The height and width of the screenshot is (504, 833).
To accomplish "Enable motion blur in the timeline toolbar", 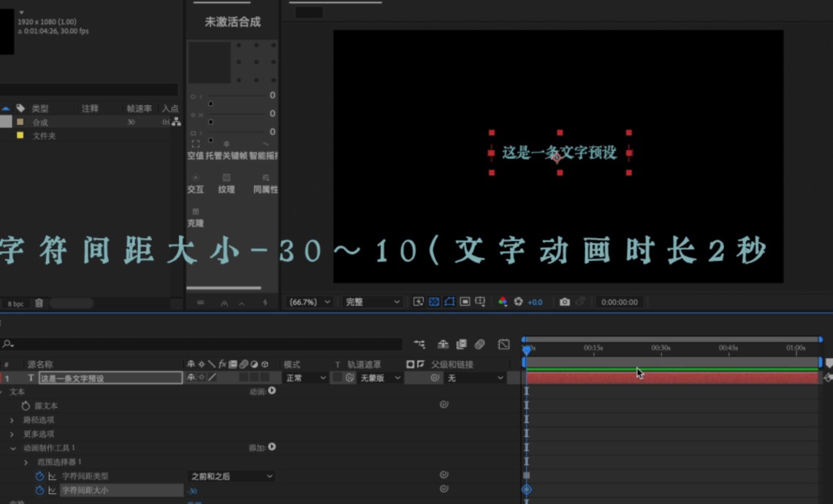I will pyautogui.click(x=479, y=343).
